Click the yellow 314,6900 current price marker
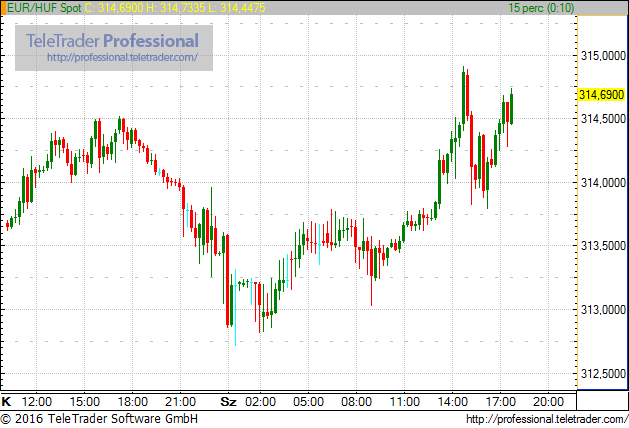 [601, 95]
